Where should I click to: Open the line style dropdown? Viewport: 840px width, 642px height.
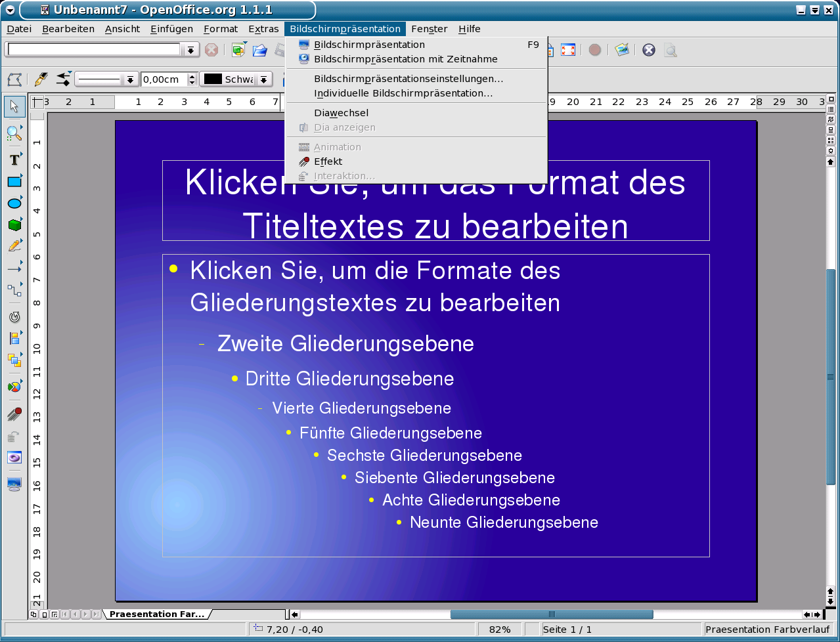click(x=130, y=79)
